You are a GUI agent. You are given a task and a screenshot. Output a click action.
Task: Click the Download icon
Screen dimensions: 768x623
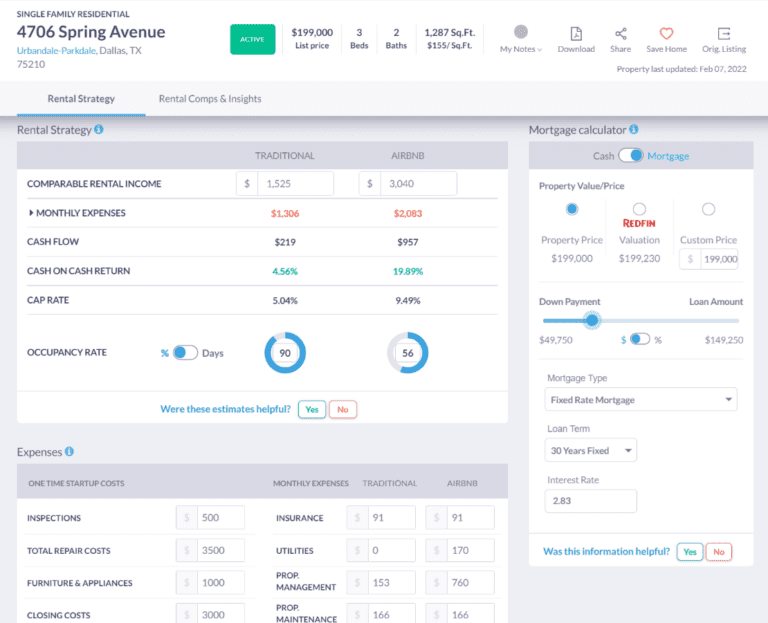576,34
